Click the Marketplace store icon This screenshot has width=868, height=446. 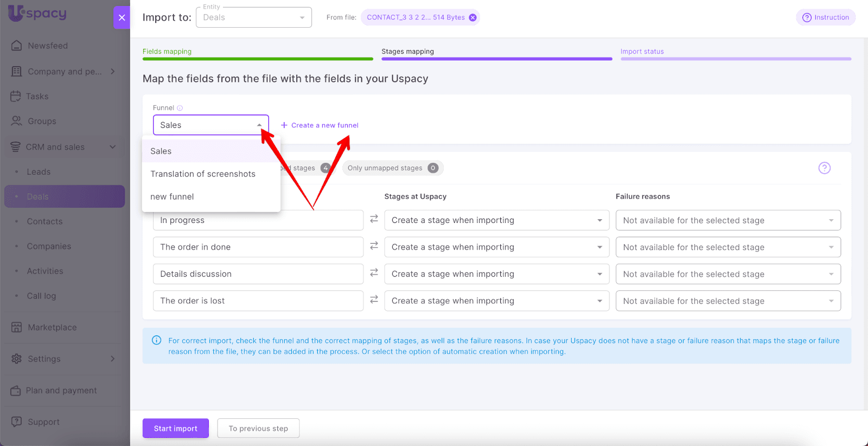point(17,327)
